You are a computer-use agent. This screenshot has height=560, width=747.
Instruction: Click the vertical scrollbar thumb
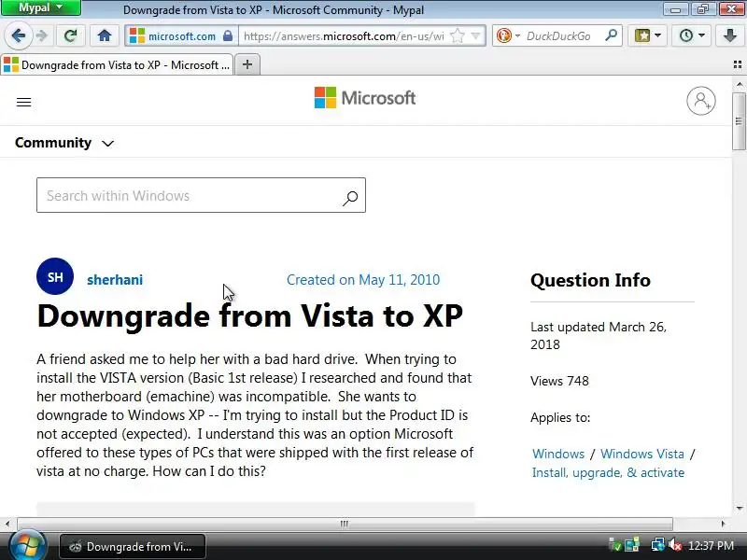click(x=740, y=121)
